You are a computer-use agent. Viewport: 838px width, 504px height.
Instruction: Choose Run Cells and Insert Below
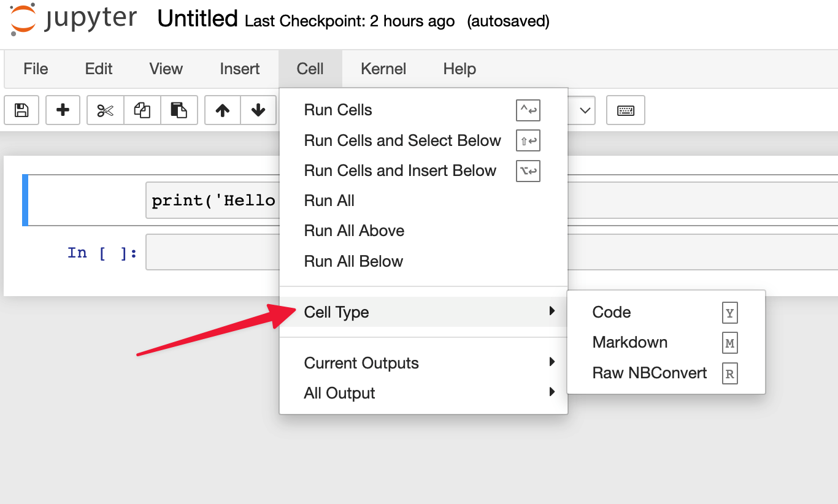pyautogui.click(x=423, y=170)
